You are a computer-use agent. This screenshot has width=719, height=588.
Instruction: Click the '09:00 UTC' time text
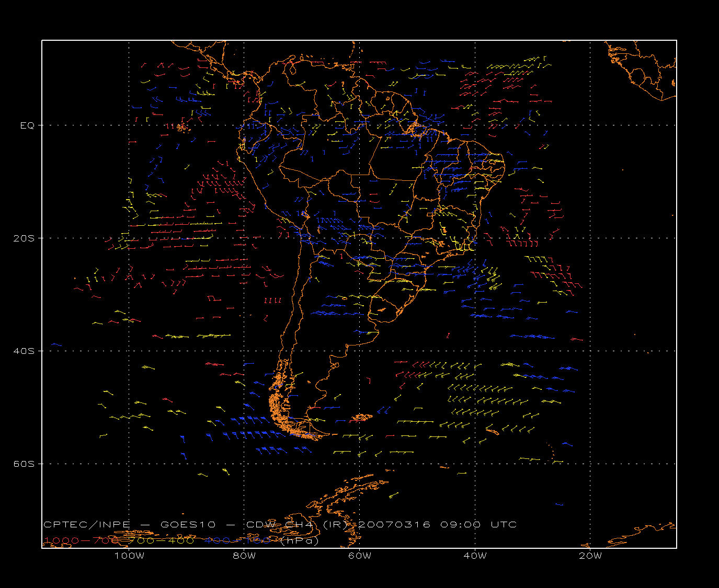478,525
